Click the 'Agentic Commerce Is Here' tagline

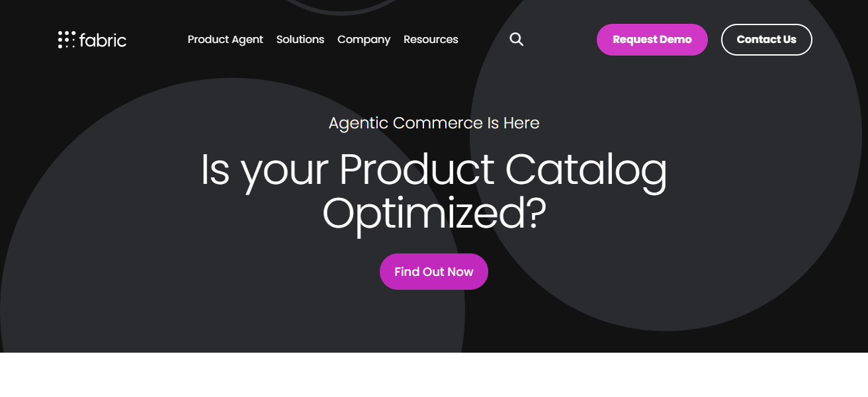[x=434, y=123]
